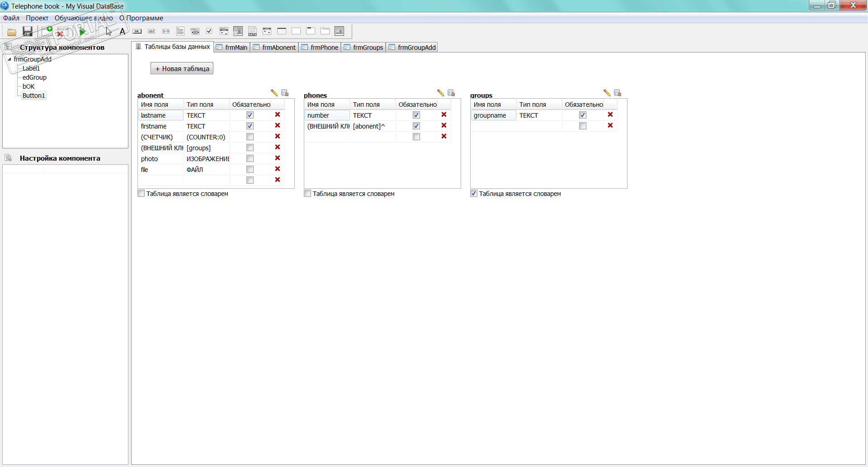
Task: Toggle the required checkbox for lastname
Action: coord(250,115)
